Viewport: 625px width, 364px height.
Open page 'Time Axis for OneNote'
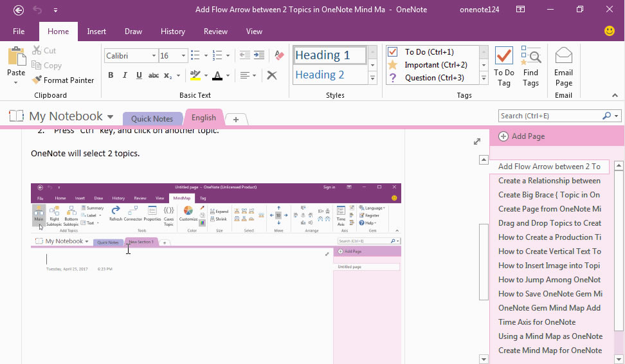point(537,322)
